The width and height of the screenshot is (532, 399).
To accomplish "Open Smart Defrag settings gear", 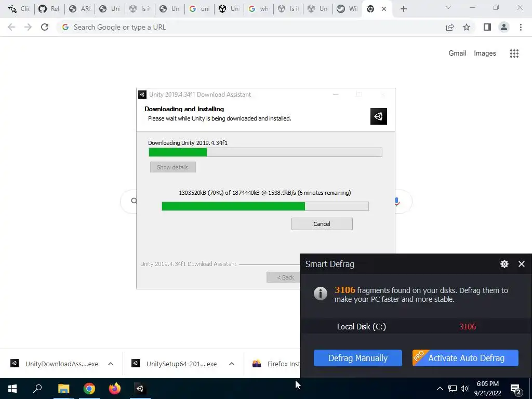I will point(504,264).
